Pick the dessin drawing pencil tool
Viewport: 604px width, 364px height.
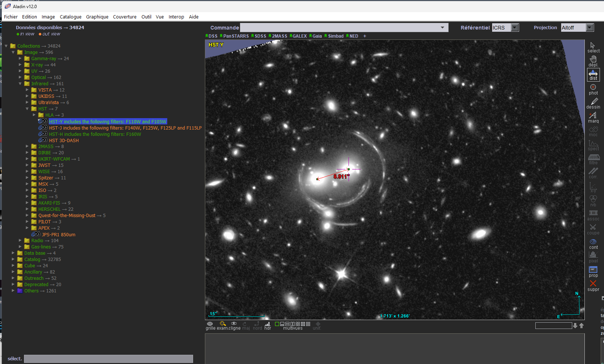(x=593, y=103)
